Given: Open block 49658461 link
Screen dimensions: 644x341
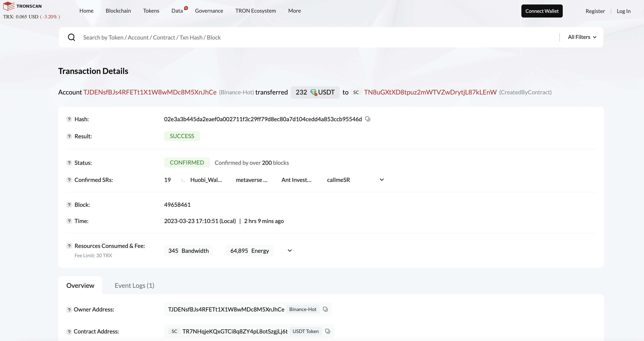Looking at the screenshot, I should (177, 205).
